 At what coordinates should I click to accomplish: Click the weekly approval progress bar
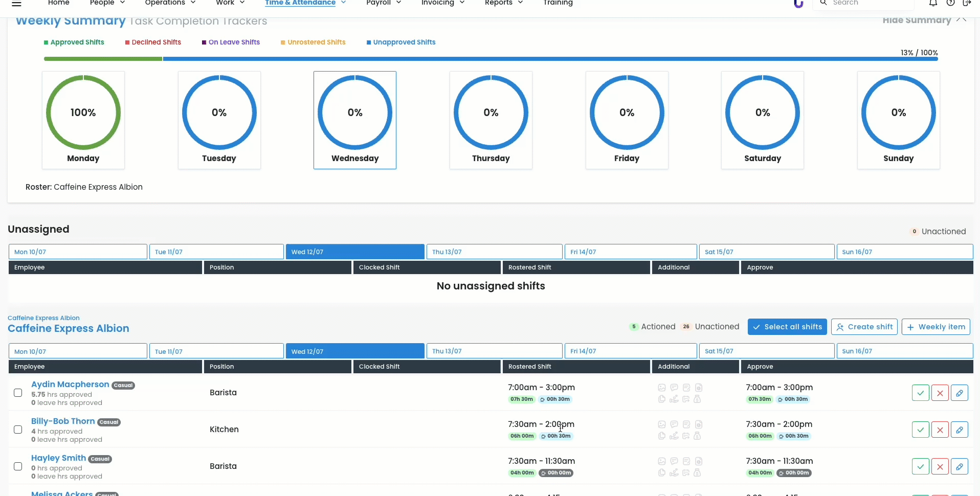tap(491, 59)
